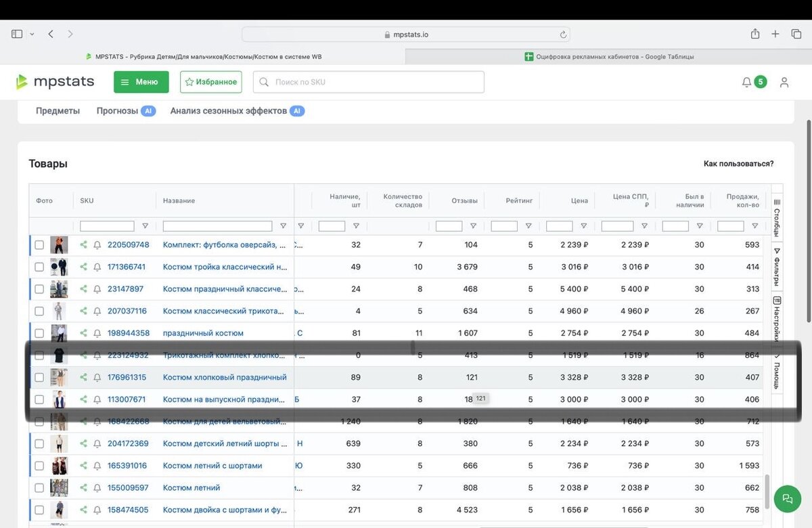Reload the mpstats.io page
This screenshot has width=812, height=528.
(563, 35)
